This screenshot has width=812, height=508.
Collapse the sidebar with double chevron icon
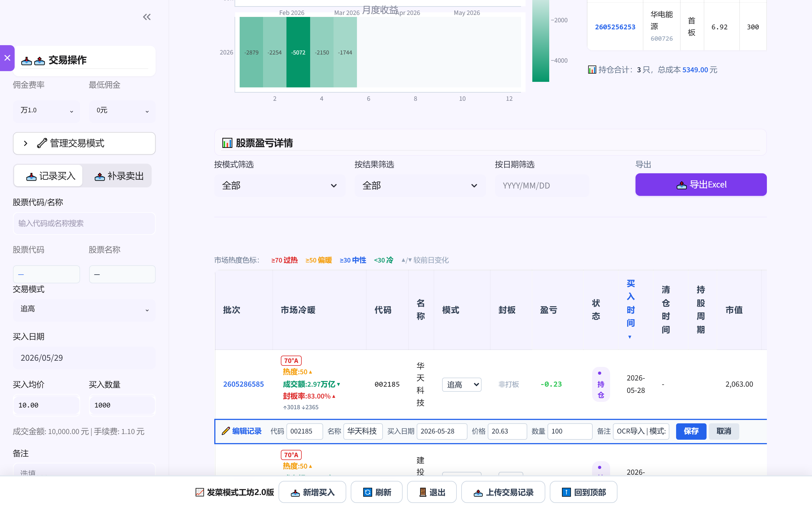click(147, 17)
